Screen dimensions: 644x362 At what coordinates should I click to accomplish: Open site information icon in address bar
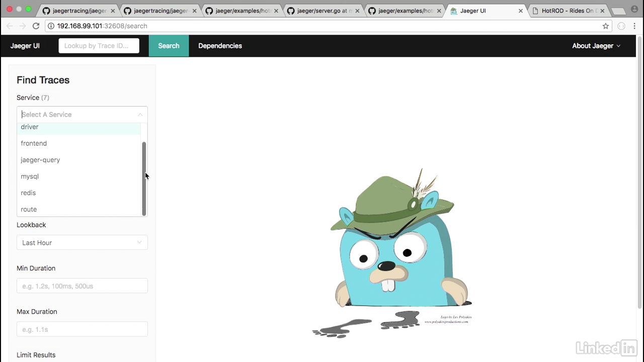[51, 26]
